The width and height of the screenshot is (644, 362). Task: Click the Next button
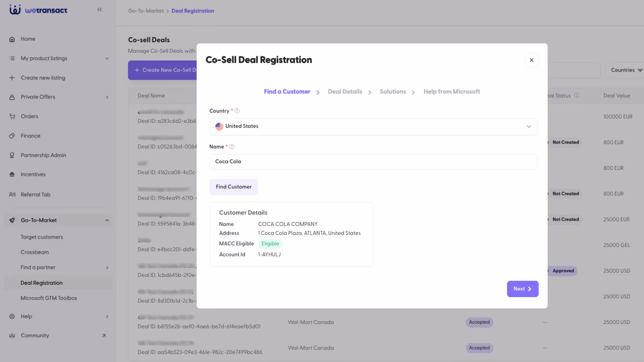[x=523, y=289]
